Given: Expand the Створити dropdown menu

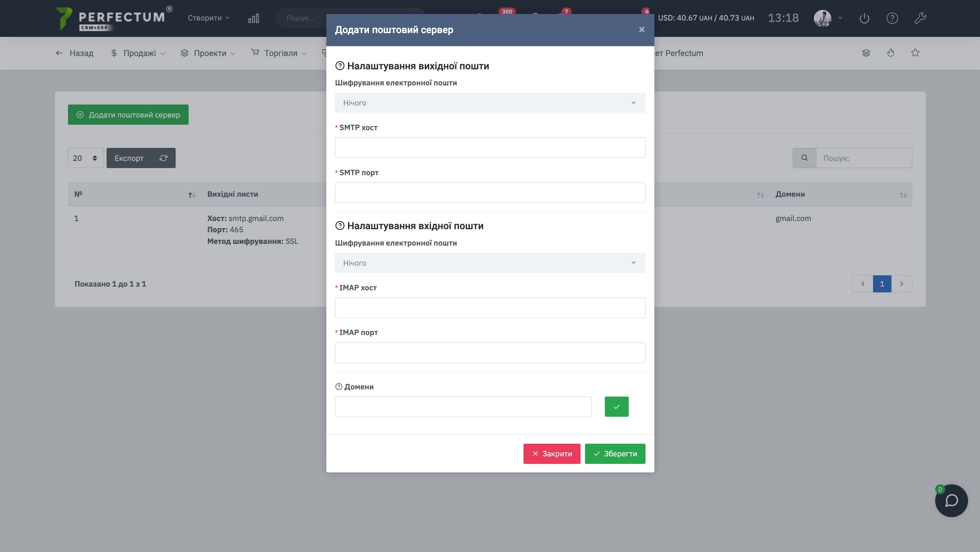Looking at the screenshot, I should pos(208,18).
